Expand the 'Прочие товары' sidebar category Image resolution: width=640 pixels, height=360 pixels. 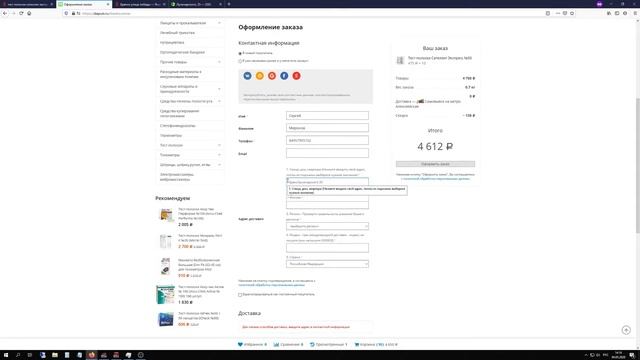(x=219, y=62)
